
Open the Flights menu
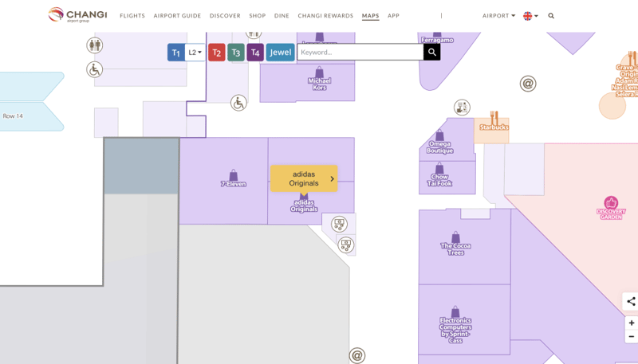132,16
